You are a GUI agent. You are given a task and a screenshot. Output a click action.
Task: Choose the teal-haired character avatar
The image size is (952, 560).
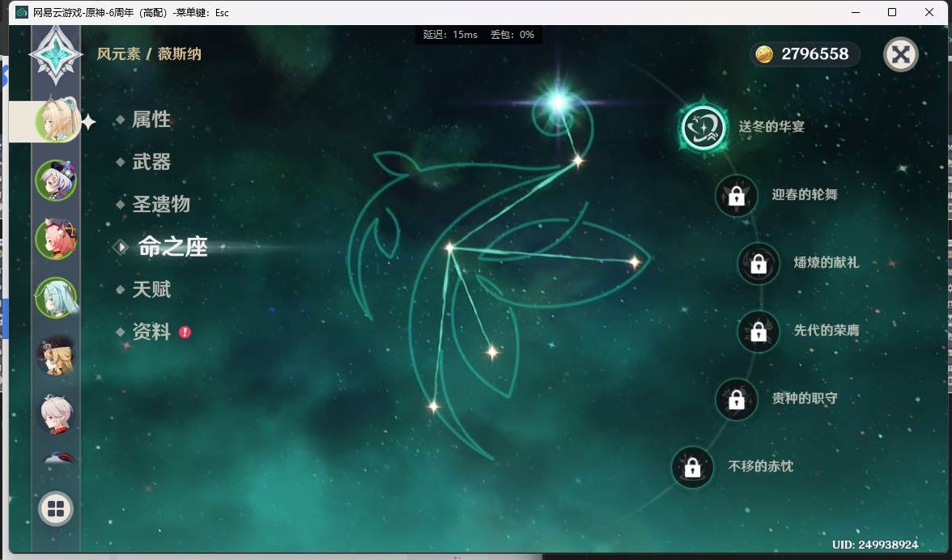pyautogui.click(x=56, y=297)
